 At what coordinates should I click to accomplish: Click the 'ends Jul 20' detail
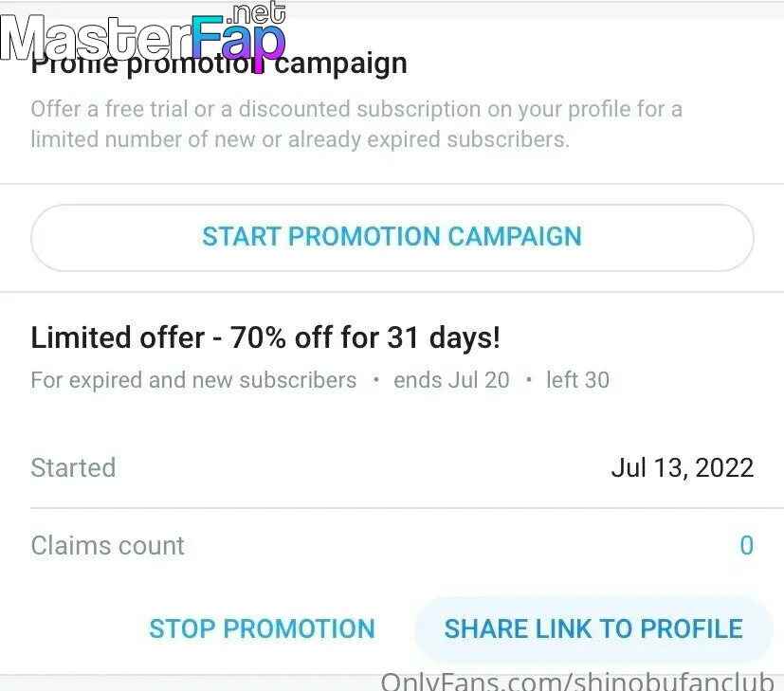click(x=451, y=380)
